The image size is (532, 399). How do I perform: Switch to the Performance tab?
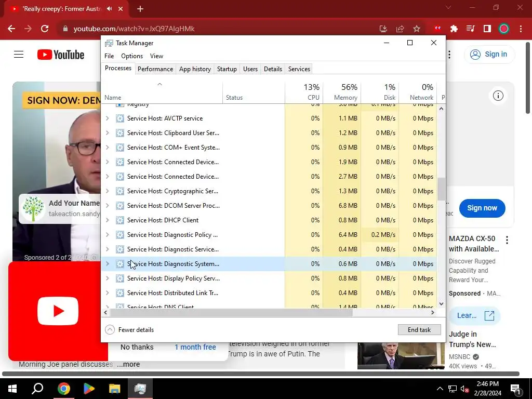155,69
